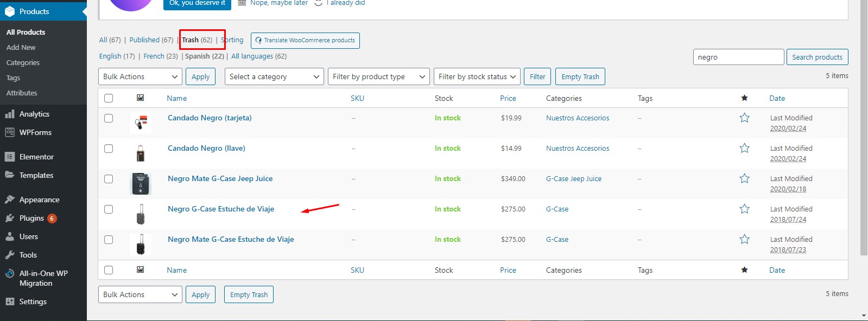Select the Candado Negro (llave) row checkbox
Viewport: 868px width, 321px height.
coord(109,149)
